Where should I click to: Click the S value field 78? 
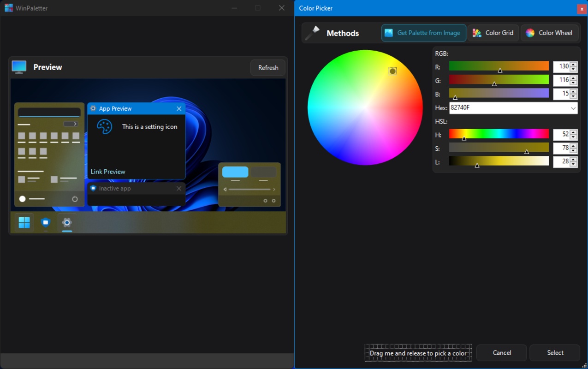(562, 148)
